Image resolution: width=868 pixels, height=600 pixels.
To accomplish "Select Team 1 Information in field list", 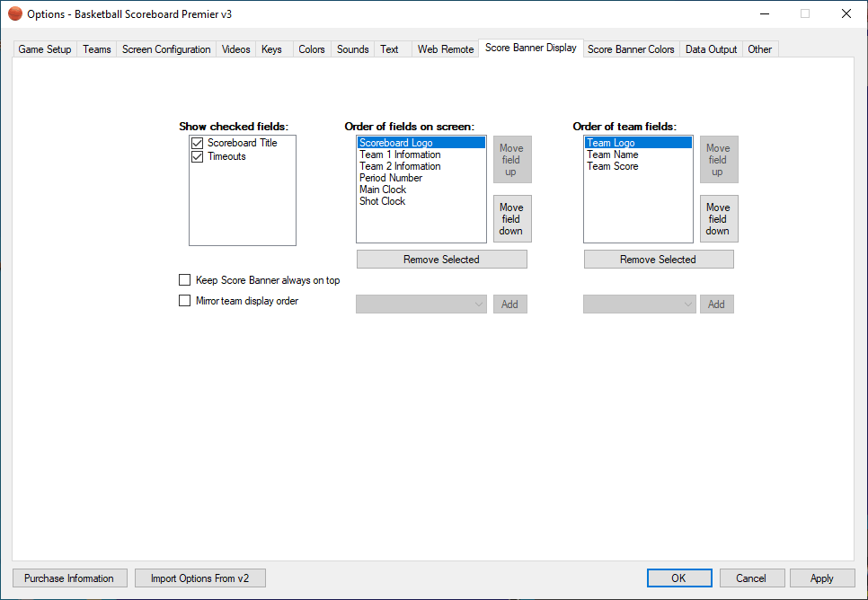I will (400, 154).
